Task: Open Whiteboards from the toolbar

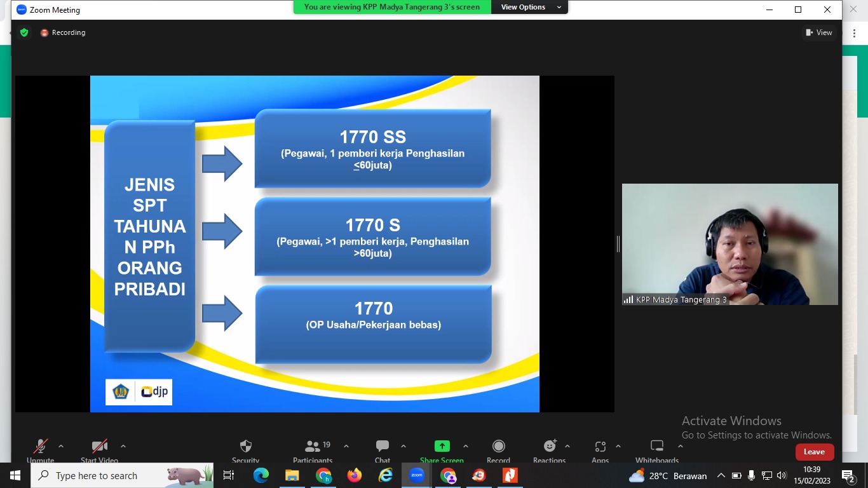Action: pyautogui.click(x=657, y=447)
